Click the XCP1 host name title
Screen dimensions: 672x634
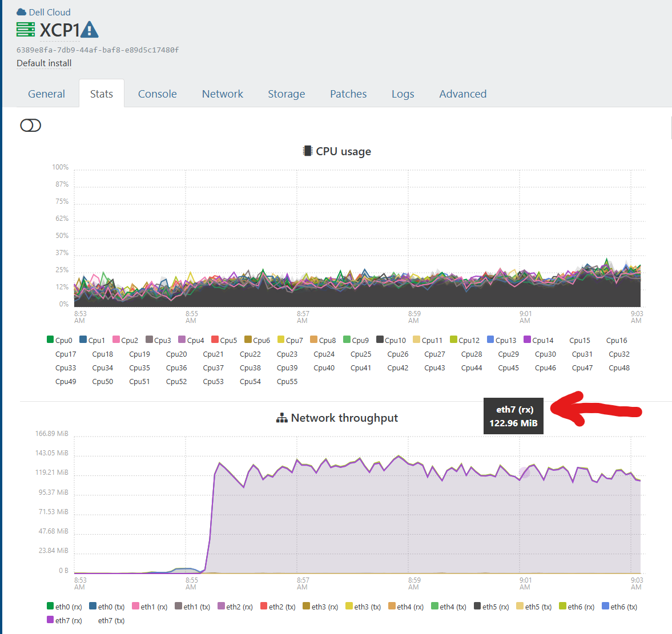click(59, 30)
